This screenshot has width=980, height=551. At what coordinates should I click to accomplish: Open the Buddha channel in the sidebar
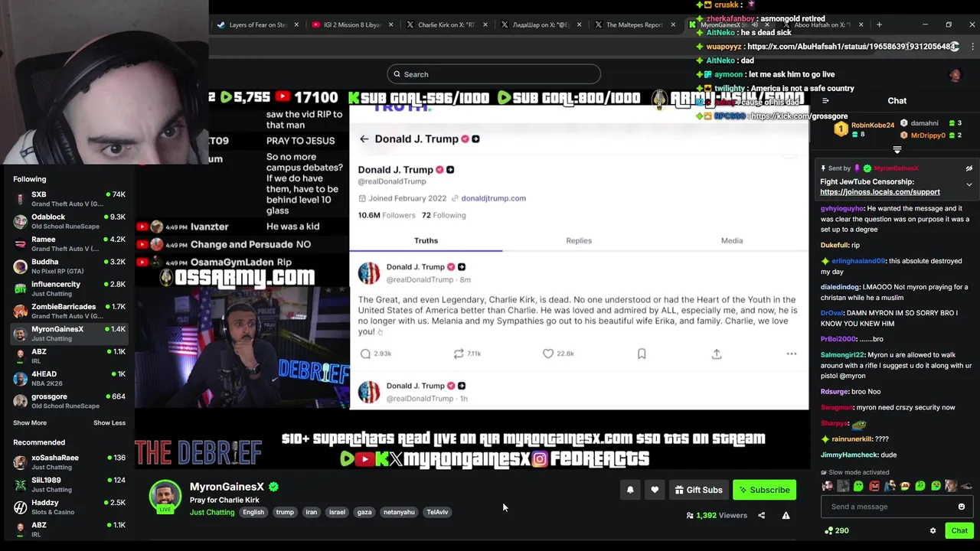click(x=69, y=266)
